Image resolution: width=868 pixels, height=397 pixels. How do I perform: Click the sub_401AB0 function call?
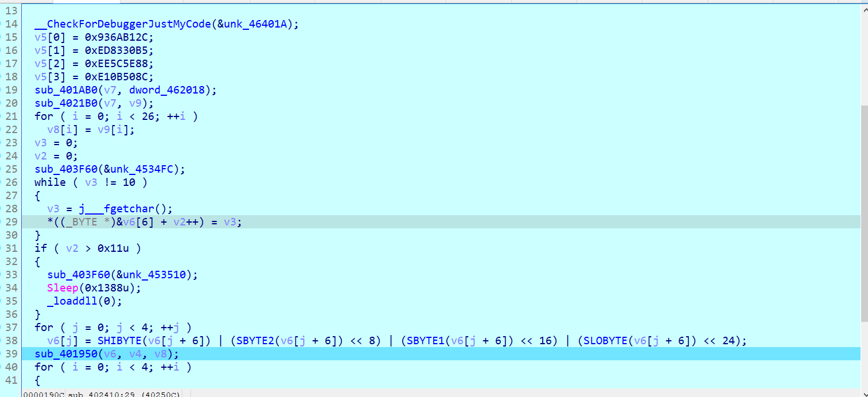point(66,90)
